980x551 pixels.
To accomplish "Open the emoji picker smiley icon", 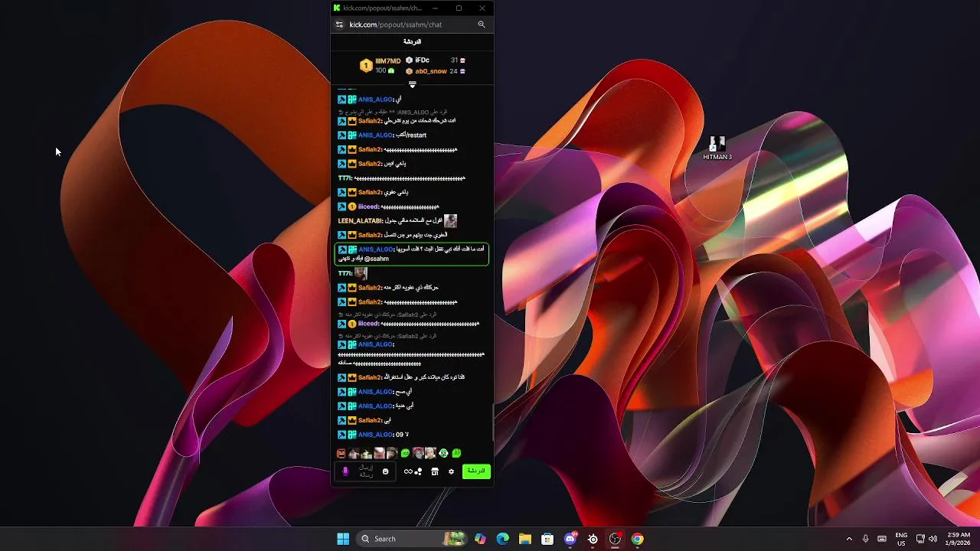I will (385, 471).
